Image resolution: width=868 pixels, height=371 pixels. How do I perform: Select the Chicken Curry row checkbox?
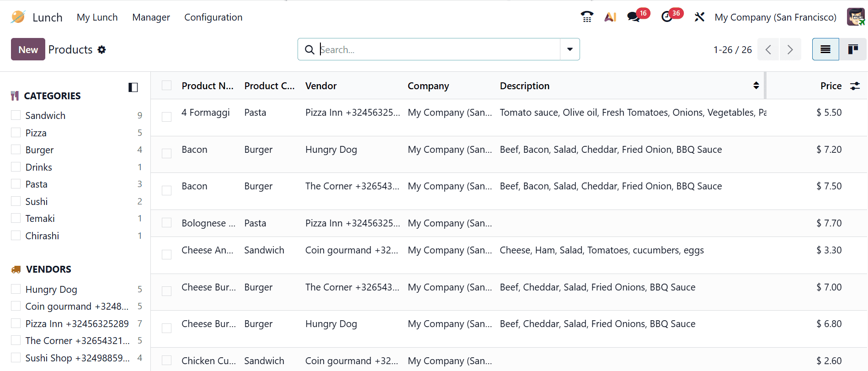[167, 360]
